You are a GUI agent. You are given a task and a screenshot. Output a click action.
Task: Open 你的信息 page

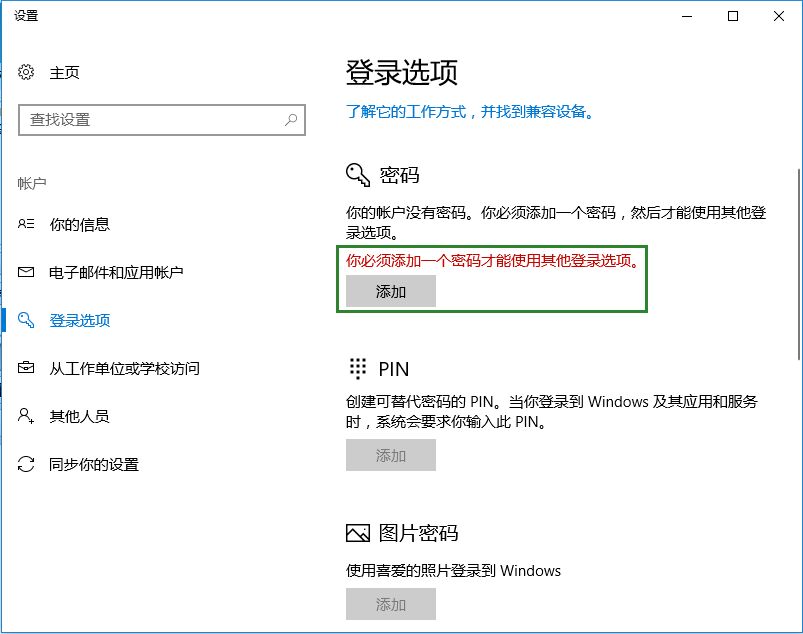(x=79, y=224)
